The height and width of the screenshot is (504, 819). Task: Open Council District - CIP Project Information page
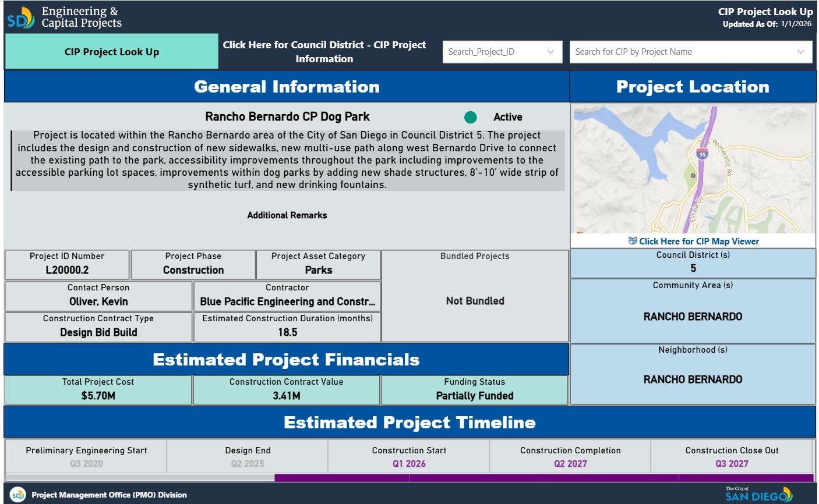click(324, 52)
